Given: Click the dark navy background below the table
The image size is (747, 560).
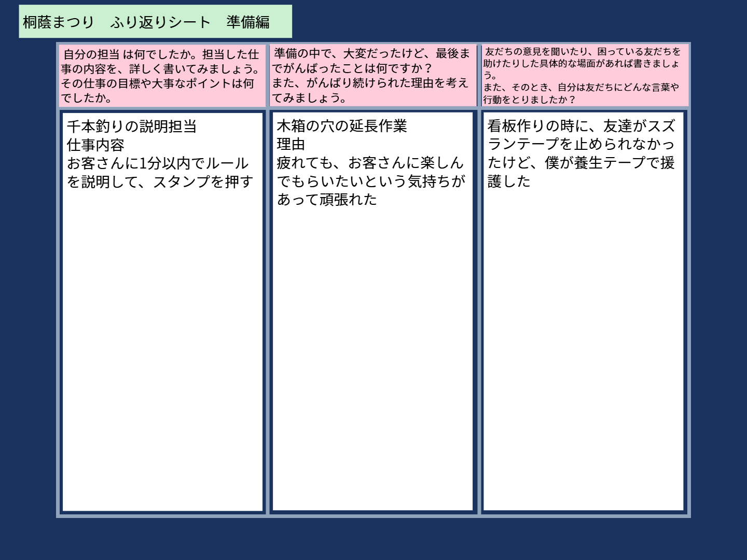Looking at the screenshot, I should coord(374,539).
